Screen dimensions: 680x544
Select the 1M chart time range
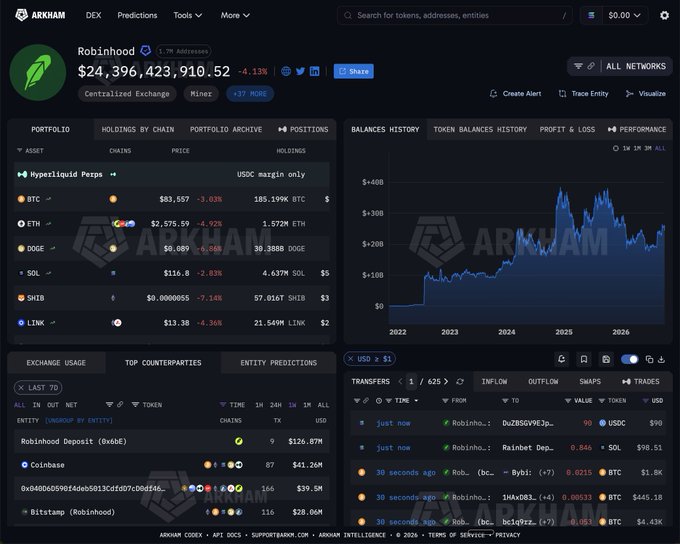coord(637,148)
